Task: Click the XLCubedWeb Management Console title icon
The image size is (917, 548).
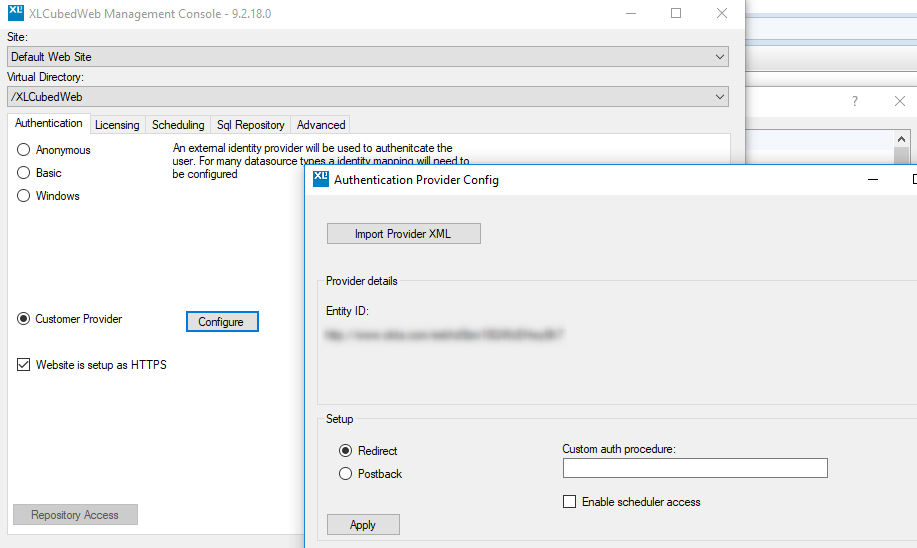Action: click(x=16, y=14)
